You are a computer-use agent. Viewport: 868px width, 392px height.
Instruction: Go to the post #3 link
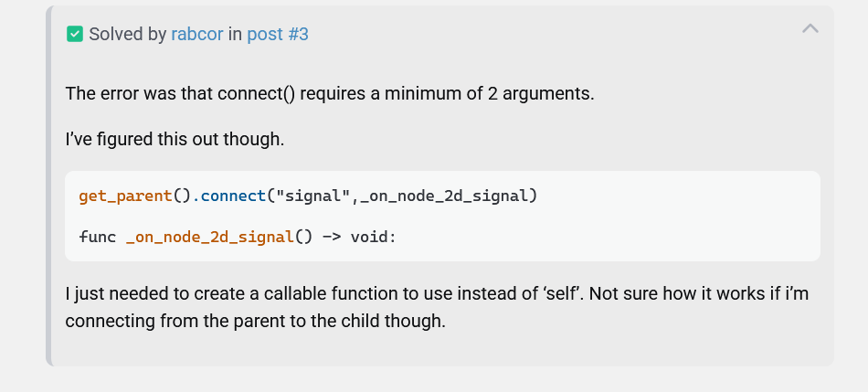[x=278, y=35]
